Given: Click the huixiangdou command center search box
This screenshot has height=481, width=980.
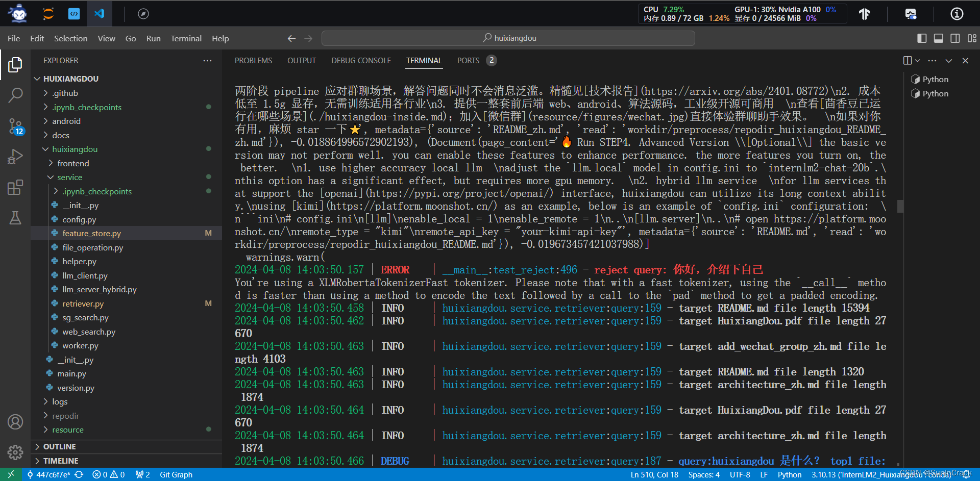Looking at the screenshot, I should click(508, 38).
